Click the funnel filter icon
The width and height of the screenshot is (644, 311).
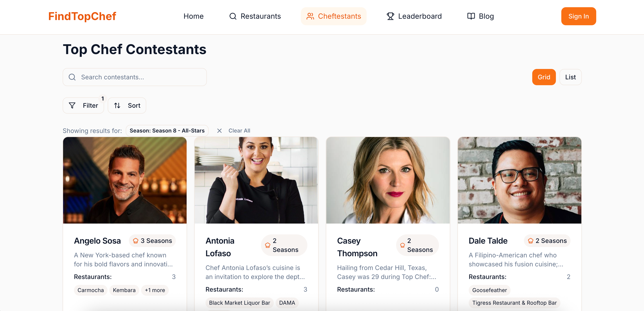(72, 105)
